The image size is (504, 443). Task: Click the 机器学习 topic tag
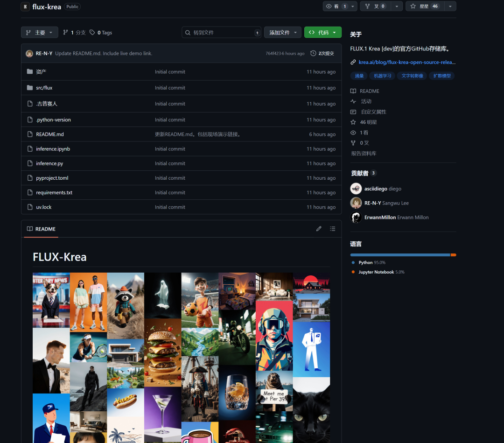(383, 76)
